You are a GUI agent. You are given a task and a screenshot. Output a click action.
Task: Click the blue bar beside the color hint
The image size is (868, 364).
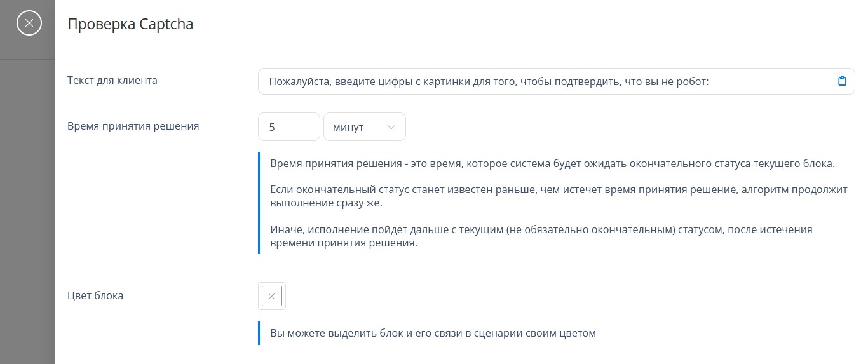(x=259, y=333)
